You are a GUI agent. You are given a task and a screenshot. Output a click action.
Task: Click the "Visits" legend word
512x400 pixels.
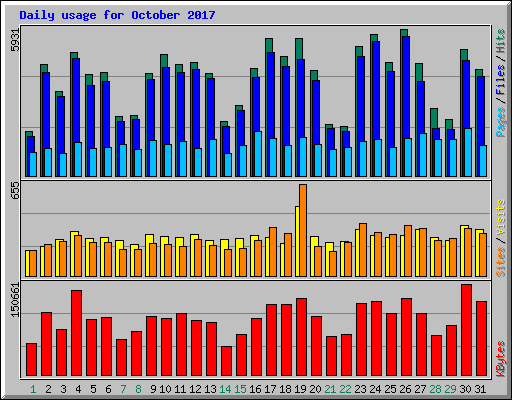[500, 218]
